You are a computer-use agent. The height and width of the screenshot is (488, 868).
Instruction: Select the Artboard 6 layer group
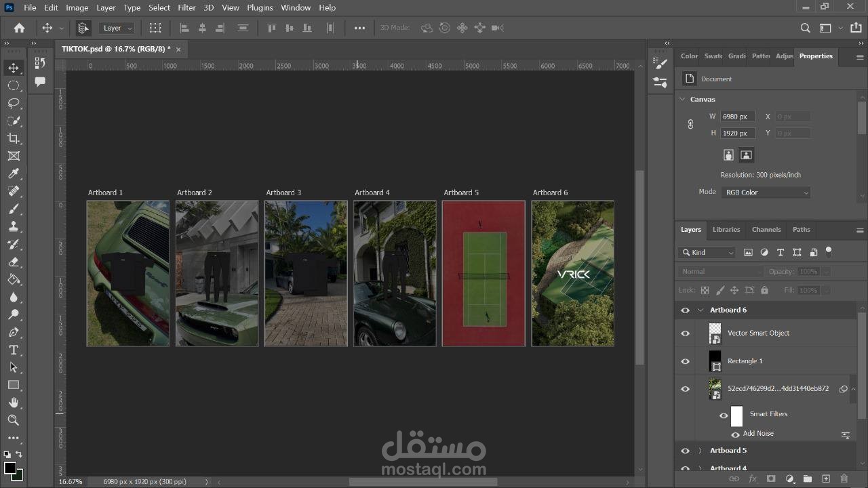pyautogui.click(x=728, y=310)
